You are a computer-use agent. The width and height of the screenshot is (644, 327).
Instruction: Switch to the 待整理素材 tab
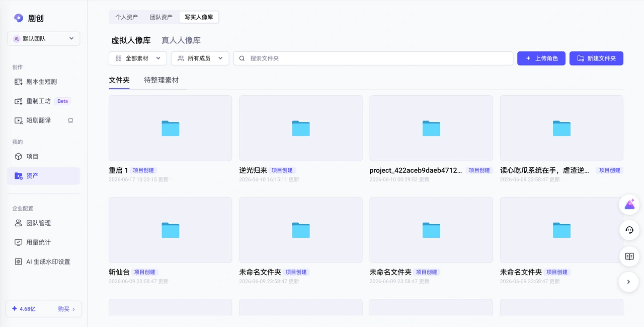pyautogui.click(x=161, y=80)
